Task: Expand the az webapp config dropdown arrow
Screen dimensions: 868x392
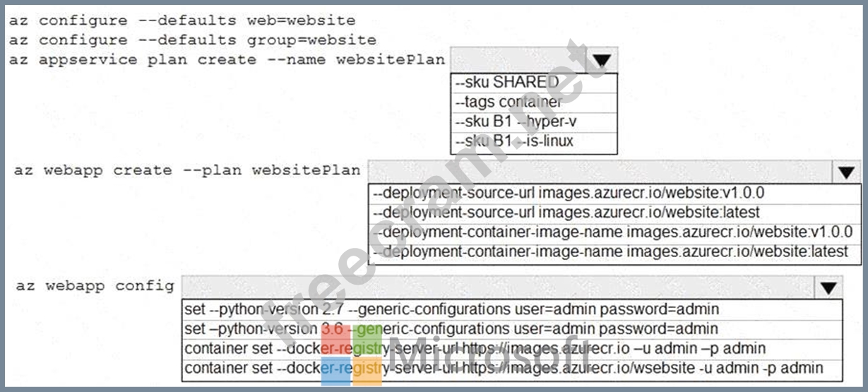Action: click(x=829, y=287)
